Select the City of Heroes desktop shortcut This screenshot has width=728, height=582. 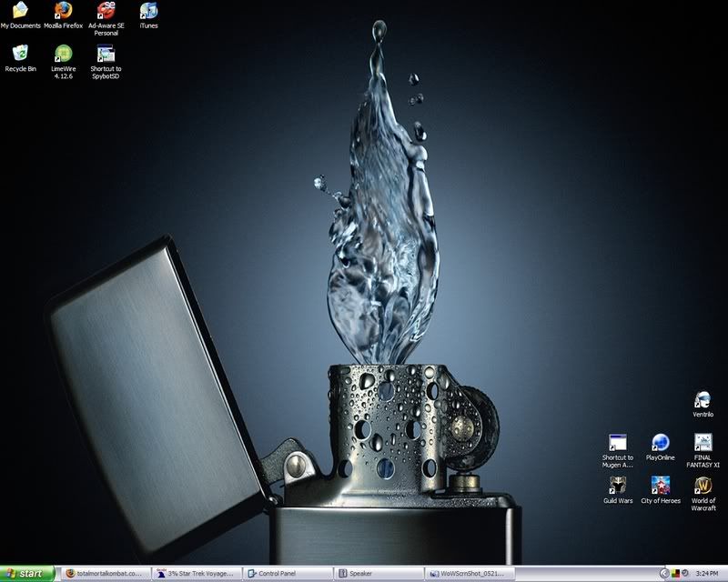(661, 490)
